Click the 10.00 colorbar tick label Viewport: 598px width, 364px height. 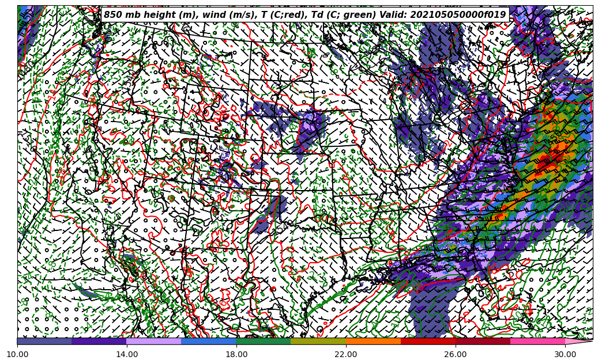pos(17,354)
